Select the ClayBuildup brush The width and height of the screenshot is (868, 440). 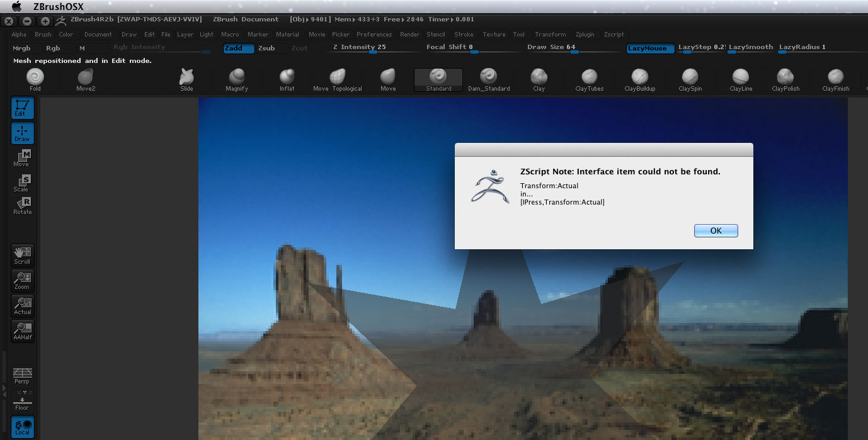tap(640, 80)
